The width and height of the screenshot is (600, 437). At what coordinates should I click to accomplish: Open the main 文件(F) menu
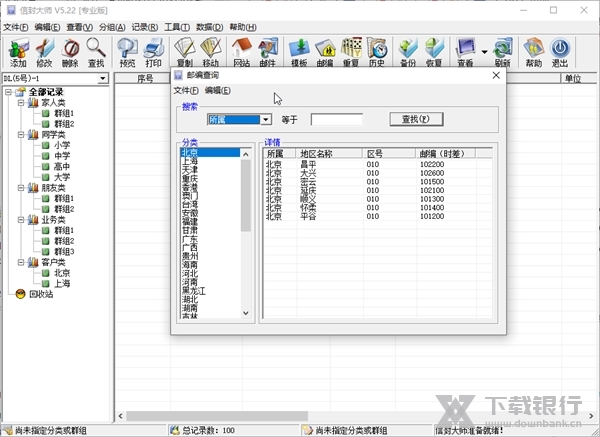click(16, 27)
